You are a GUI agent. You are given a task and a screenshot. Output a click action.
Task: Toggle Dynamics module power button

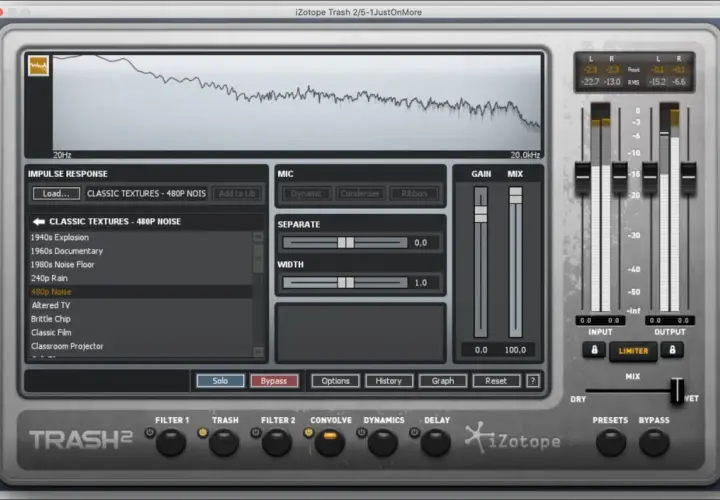(x=361, y=433)
